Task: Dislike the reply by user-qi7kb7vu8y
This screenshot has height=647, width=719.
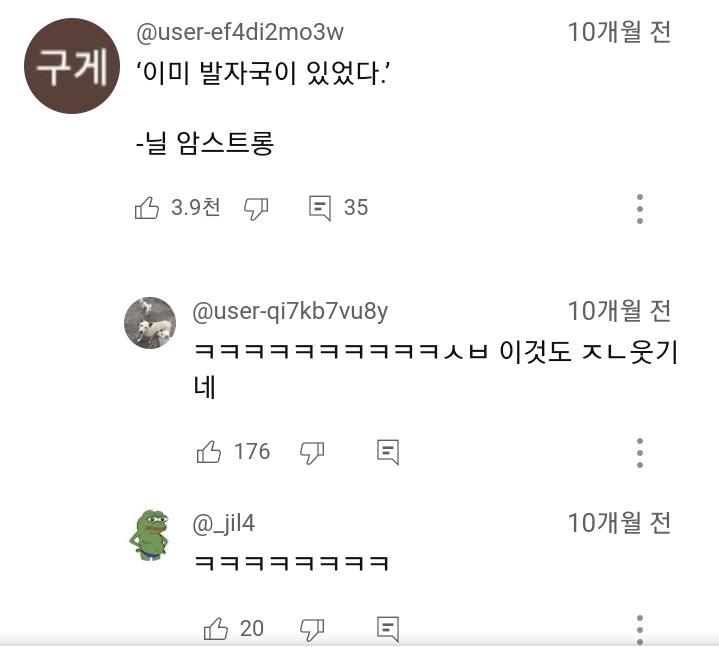Action: click(313, 452)
